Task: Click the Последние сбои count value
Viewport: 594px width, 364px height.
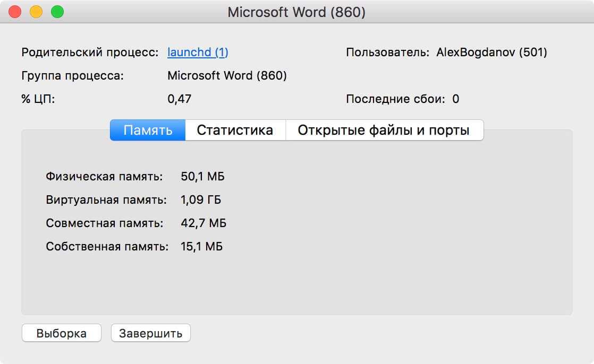Action: [x=455, y=99]
